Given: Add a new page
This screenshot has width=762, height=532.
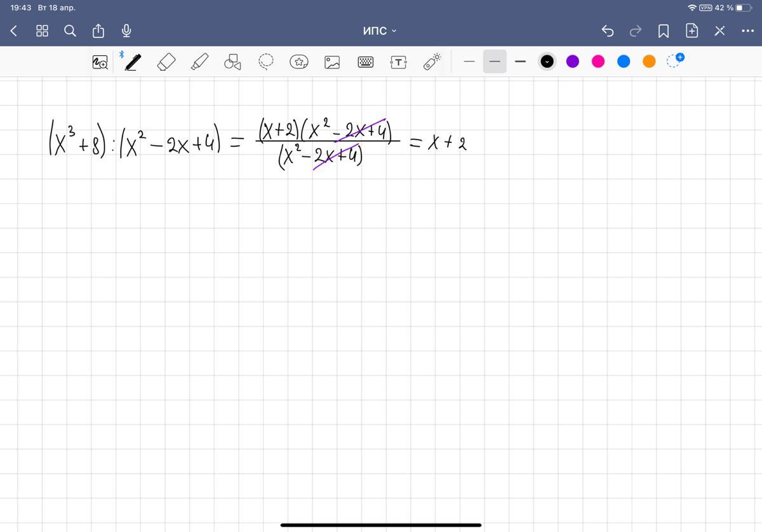Looking at the screenshot, I should pyautogui.click(x=692, y=30).
